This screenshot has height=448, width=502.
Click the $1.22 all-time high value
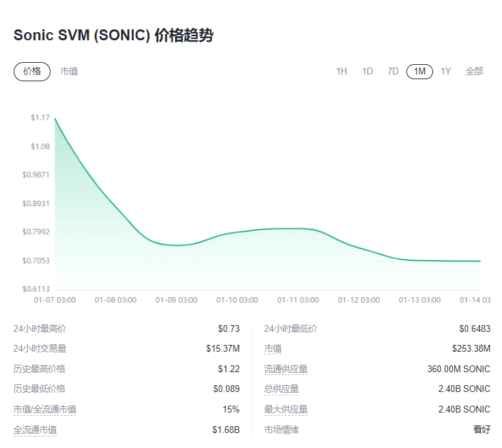pos(229,369)
